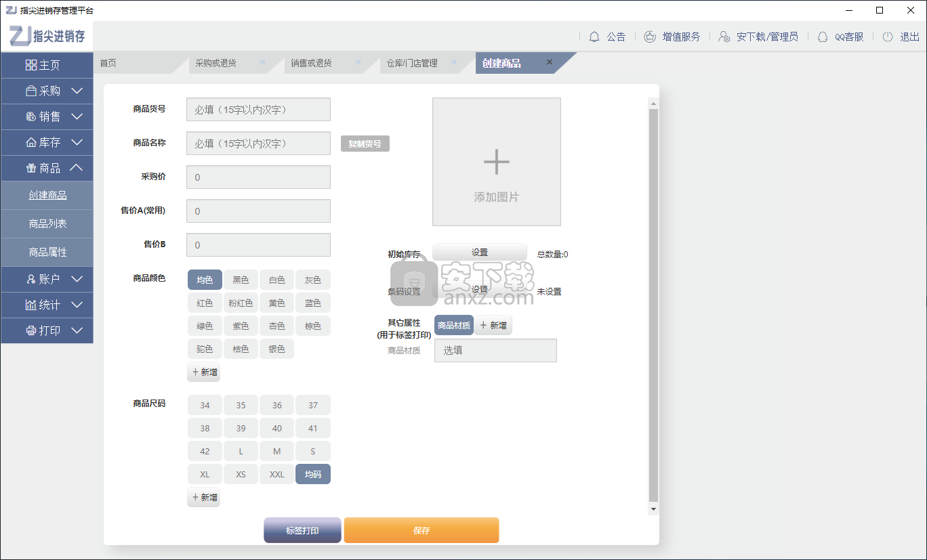
Task: Expand the 账户 menu chevron
Action: pos(77,279)
